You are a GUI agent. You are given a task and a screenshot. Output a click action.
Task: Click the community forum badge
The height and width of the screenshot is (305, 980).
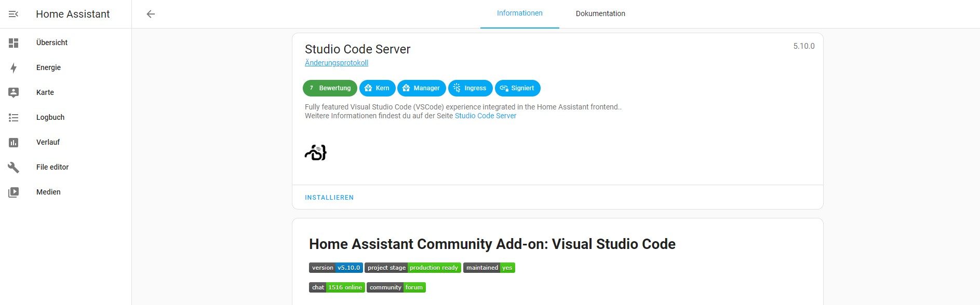tap(396, 287)
